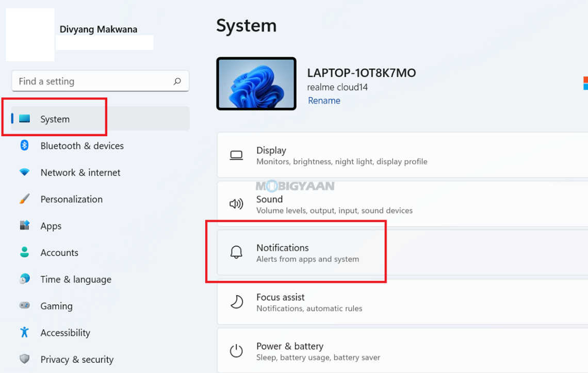Click the Notifications bell icon
This screenshot has height=373, width=588.
[236, 252]
